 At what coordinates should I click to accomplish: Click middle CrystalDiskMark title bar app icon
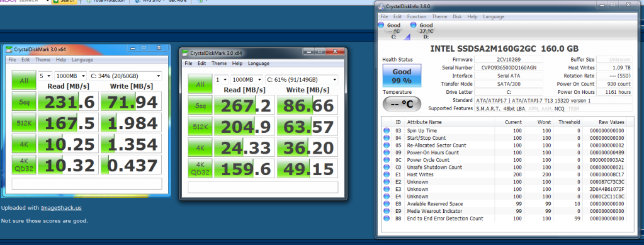(186, 53)
